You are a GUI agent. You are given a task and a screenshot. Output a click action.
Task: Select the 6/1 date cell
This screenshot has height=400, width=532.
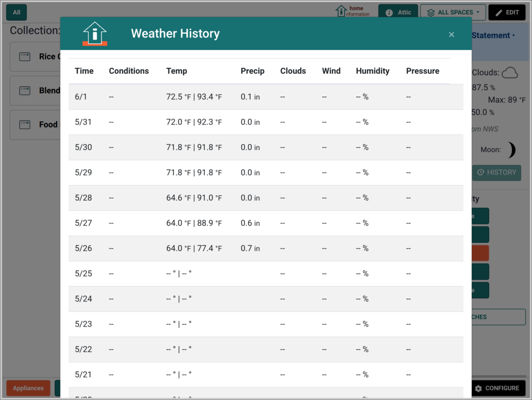click(x=81, y=97)
